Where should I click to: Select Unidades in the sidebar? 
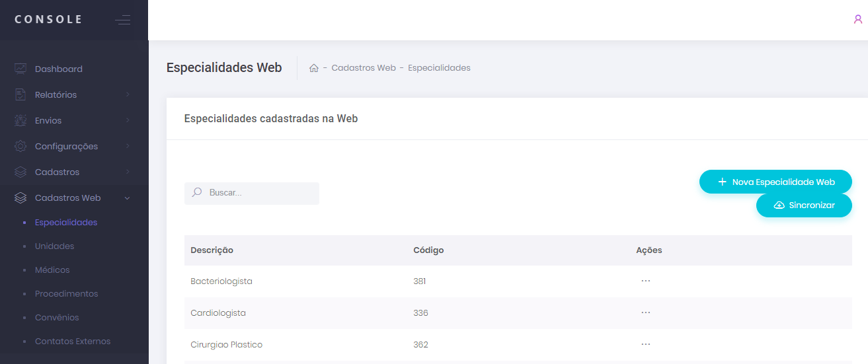[54, 246]
